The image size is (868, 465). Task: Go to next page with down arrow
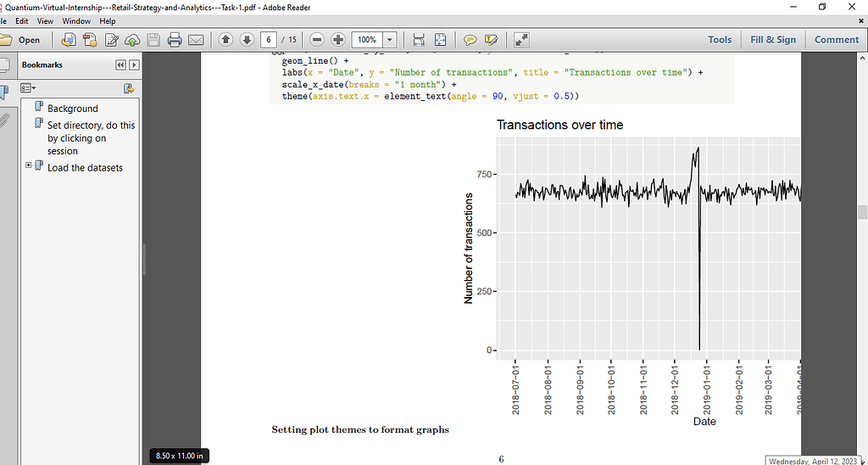(247, 40)
